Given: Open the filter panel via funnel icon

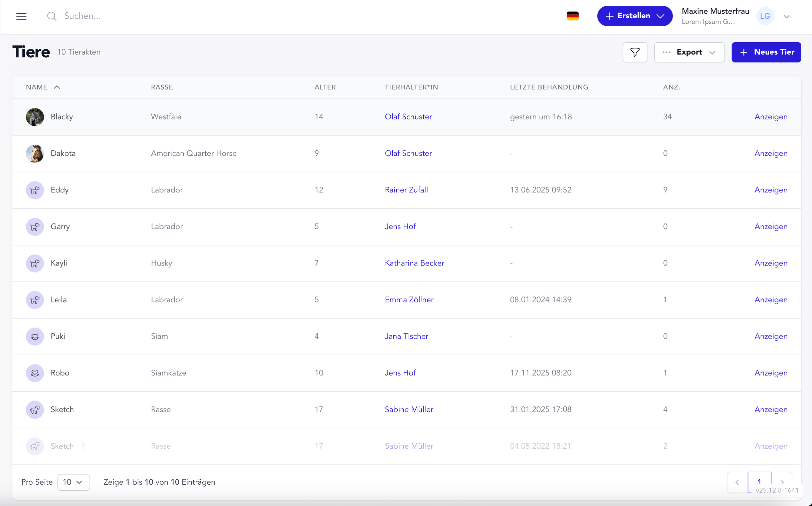Looking at the screenshot, I should (x=635, y=52).
